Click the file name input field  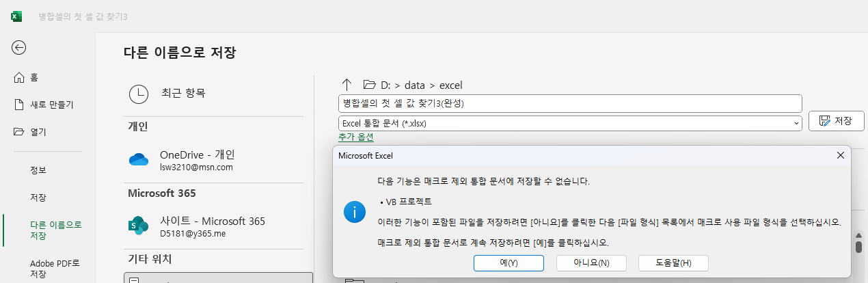tap(570, 103)
